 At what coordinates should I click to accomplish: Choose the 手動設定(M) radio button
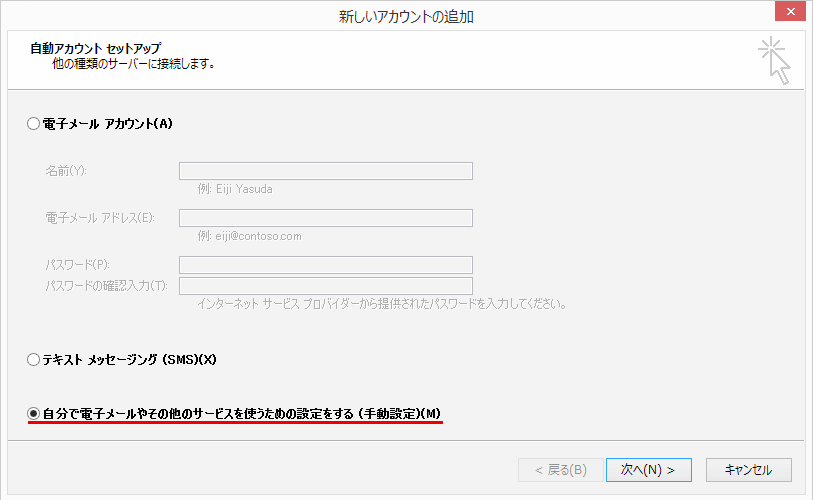pyautogui.click(x=34, y=413)
